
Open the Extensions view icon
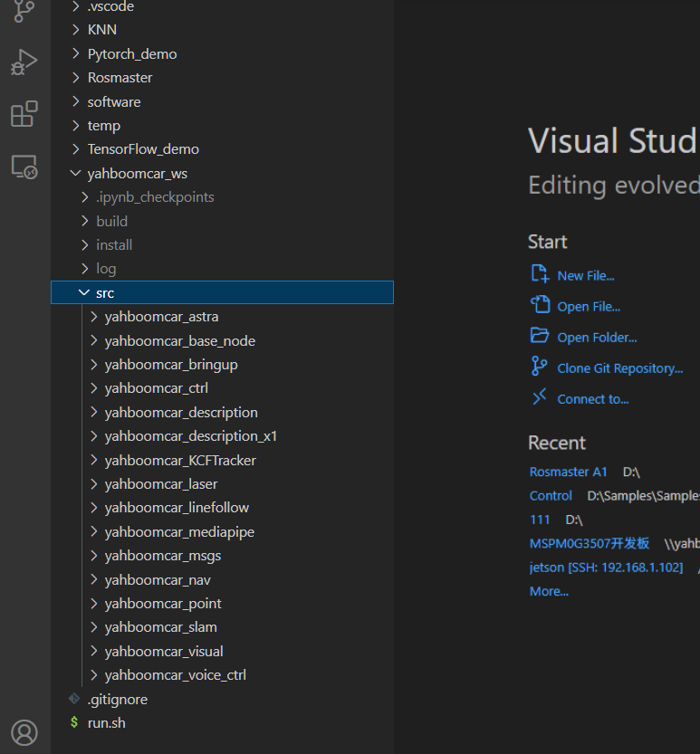[24, 114]
